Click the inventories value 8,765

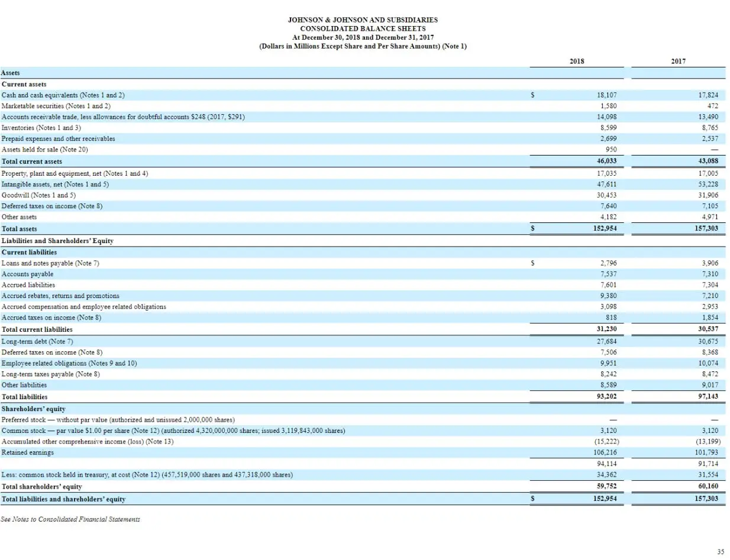[710, 127]
